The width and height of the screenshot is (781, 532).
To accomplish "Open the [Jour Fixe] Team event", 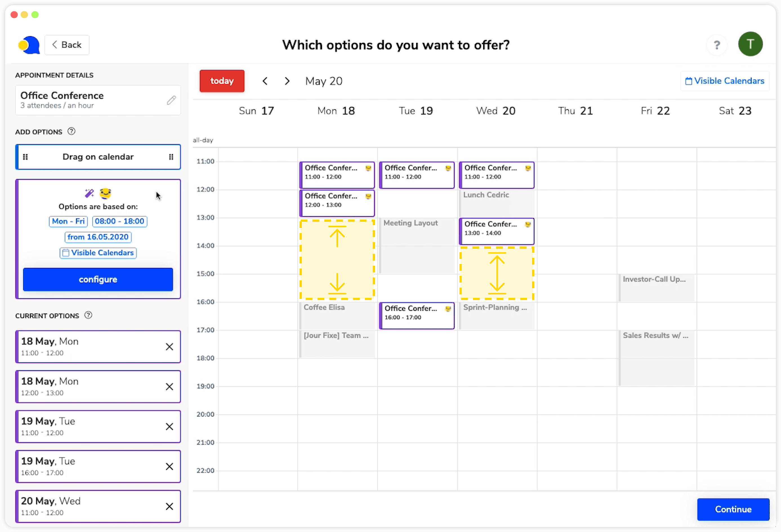I will pyautogui.click(x=337, y=344).
